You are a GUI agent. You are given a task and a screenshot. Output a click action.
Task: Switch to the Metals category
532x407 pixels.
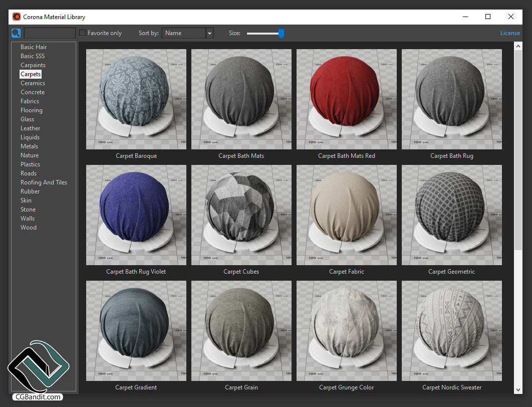point(29,146)
